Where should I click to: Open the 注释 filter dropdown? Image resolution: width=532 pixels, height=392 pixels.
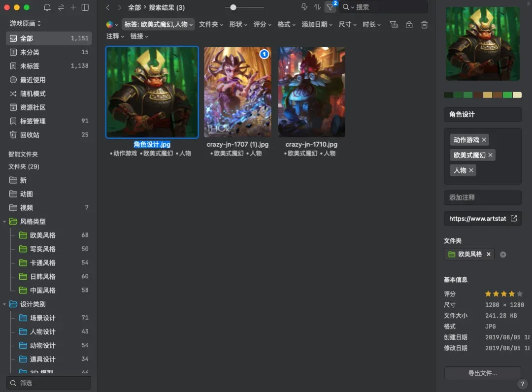pyautogui.click(x=115, y=36)
